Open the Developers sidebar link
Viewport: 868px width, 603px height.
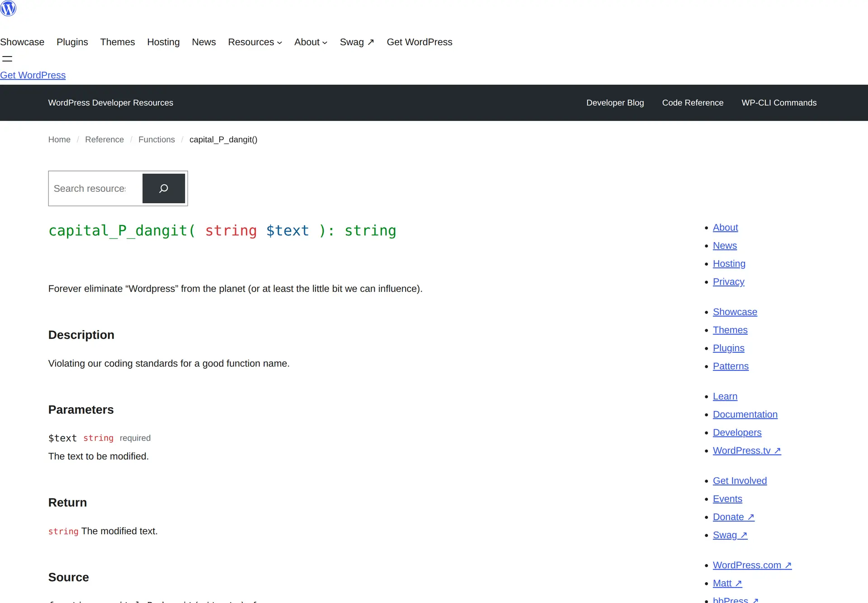[x=737, y=432]
